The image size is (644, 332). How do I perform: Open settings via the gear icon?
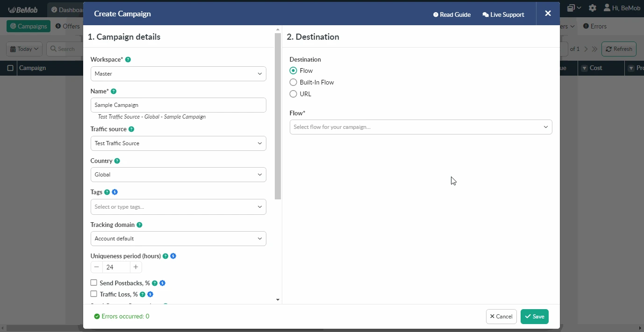593,8
